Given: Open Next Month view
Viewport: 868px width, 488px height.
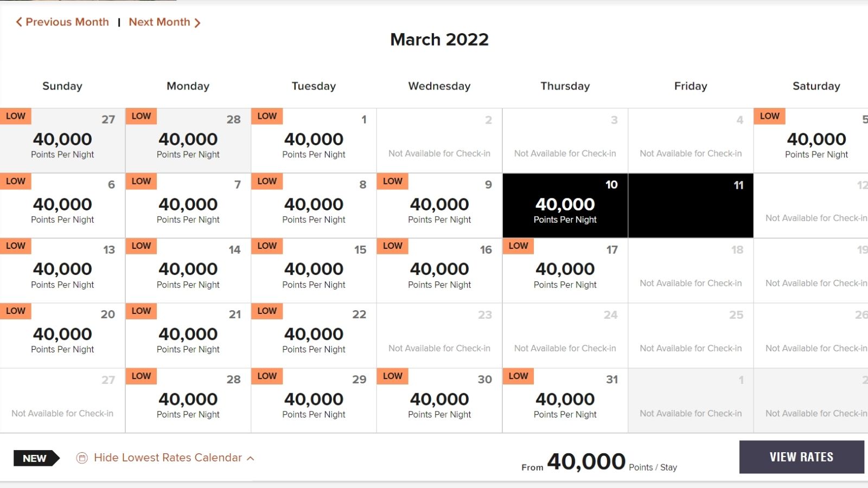Looking at the screenshot, I should [x=160, y=22].
